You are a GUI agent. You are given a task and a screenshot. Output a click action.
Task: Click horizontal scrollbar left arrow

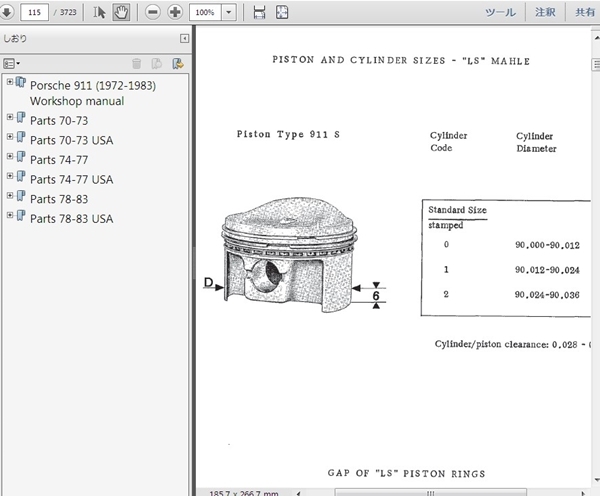[298, 493]
